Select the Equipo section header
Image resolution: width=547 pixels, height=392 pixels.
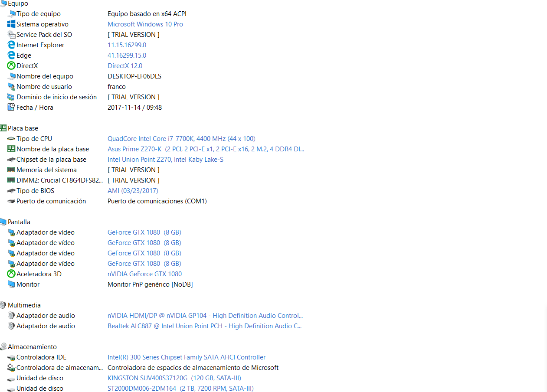pyautogui.click(x=18, y=3)
